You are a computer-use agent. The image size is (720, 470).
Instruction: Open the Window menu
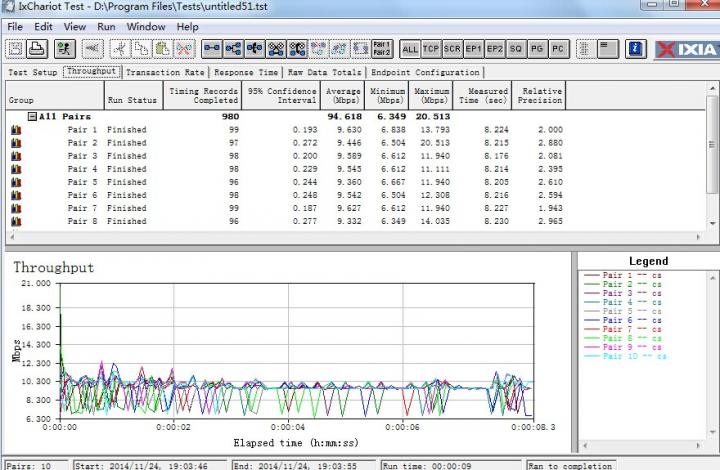[146, 27]
